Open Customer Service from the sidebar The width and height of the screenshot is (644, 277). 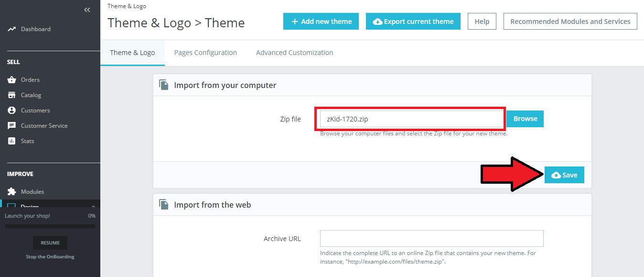point(12,125)
